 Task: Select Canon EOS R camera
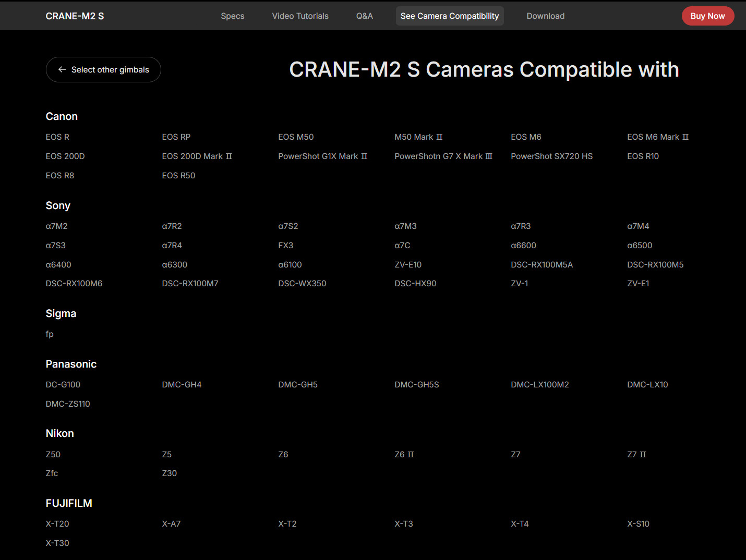click(57, 137)
